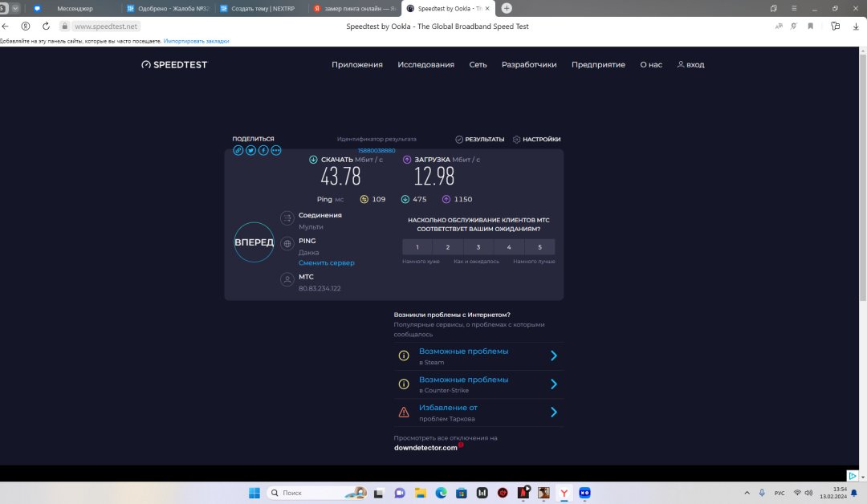The height and width of the screenshot is (504, 867).
Task: Click the taskbar Поиск search box
Action: [317, 493]
